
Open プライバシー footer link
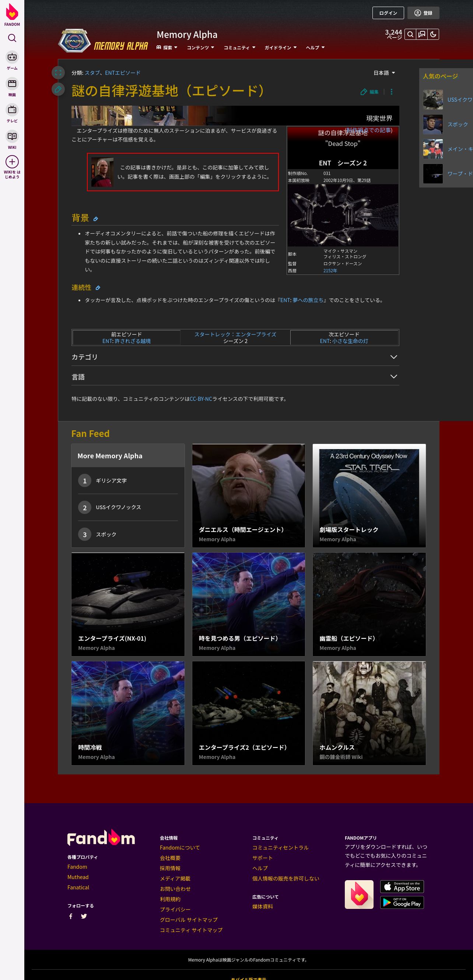[175, 909]
